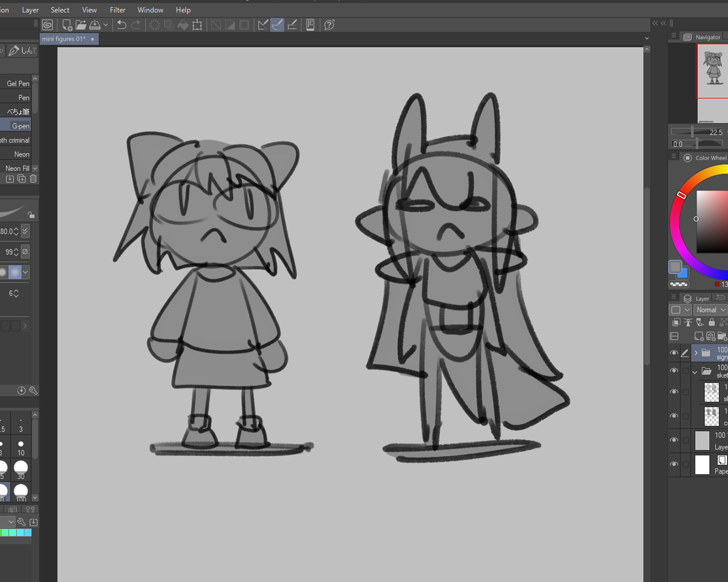This screenshot has height=582, width=728.
Task: Click the Transform scale/rotate toolbar icon
Action: pos(197,25)
